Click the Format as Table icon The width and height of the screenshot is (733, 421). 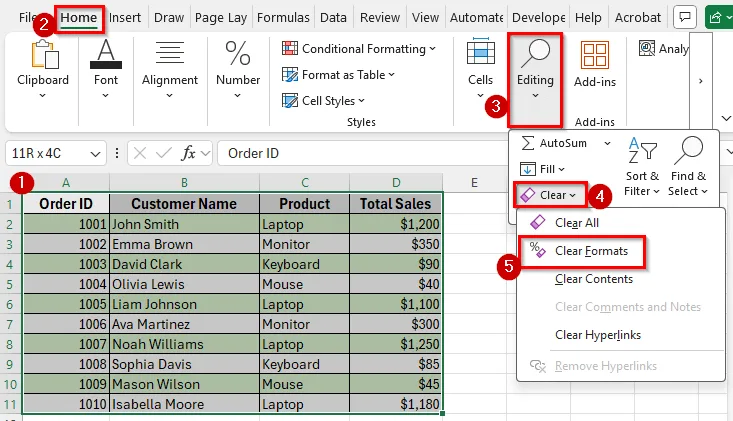pyautogui.click(x=290, y=74)
